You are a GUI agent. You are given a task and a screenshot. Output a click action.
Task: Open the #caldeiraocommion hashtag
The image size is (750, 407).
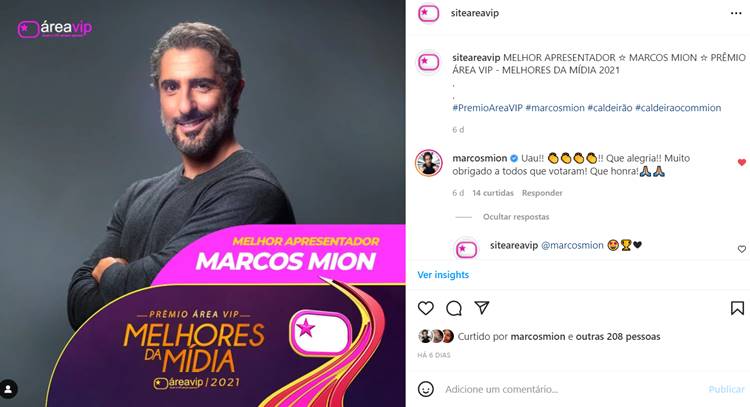click(678, 108)
